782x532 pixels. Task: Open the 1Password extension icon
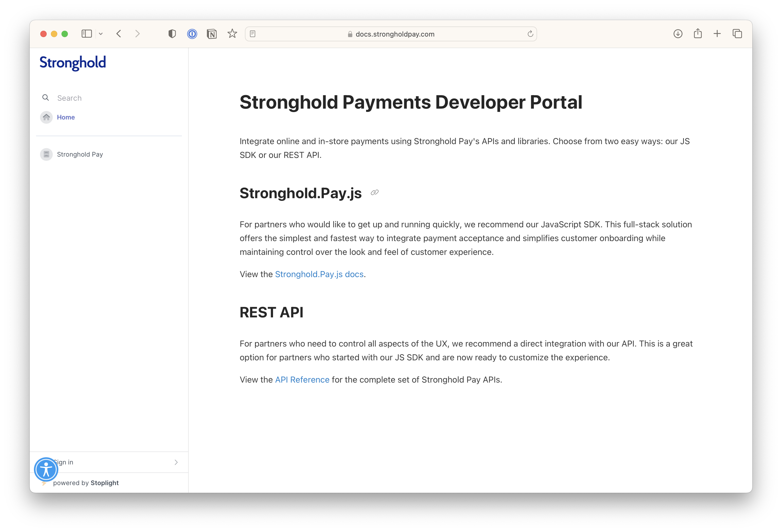point(192,34)
